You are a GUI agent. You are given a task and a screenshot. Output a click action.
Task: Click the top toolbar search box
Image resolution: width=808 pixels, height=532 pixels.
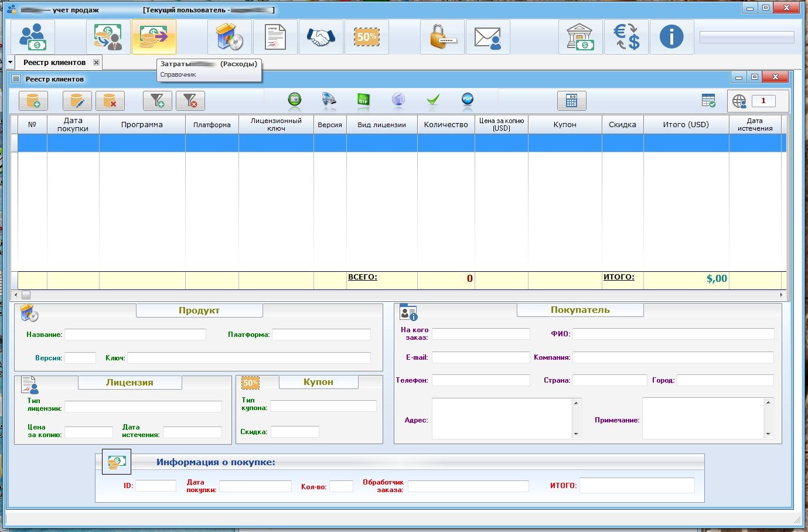pyautogui.click(x=747, y=37)
